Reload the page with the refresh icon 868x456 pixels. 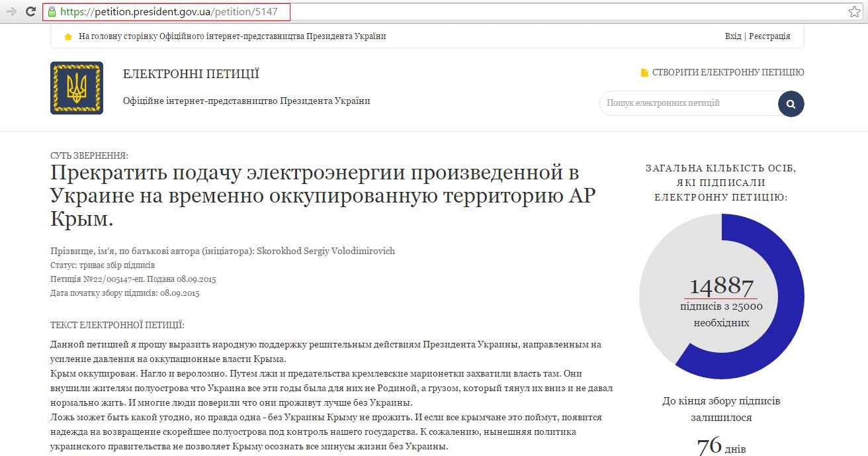click(30, 11)
